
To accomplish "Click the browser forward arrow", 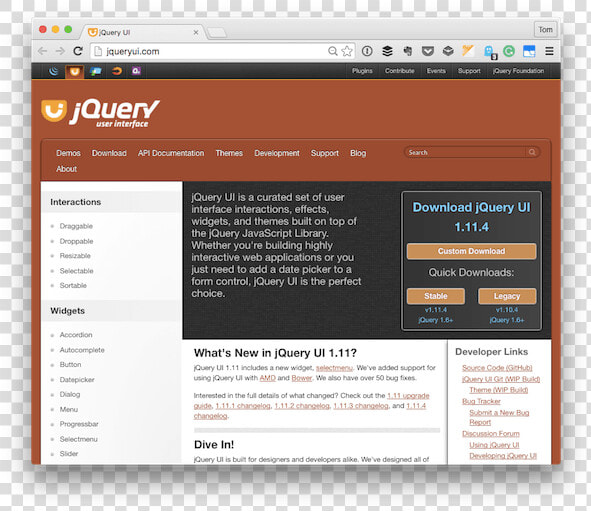I will point(60,51).
